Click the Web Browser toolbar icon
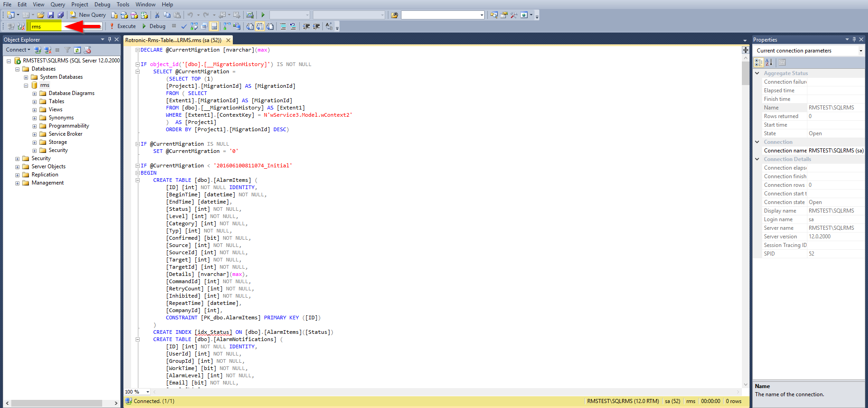The height and width of the screenshot is (408, 868). 524,15
